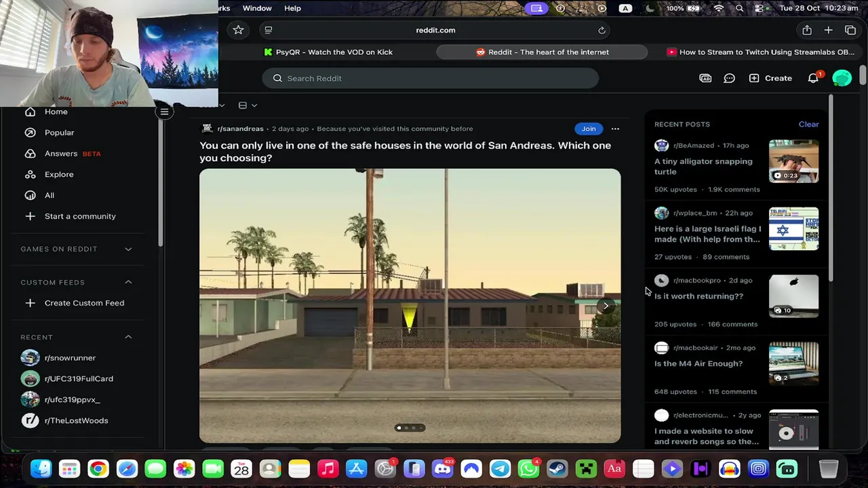Screen dimensions: 868x488
Task: Open Control Center in menu bar
Action: coord(759,8)
